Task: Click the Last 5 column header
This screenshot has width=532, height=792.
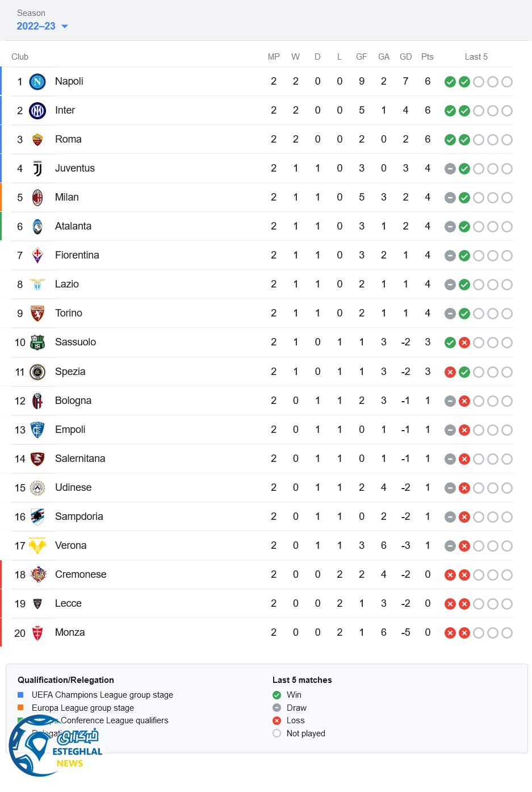Action: pyautogui.click(x=476, y=57)
